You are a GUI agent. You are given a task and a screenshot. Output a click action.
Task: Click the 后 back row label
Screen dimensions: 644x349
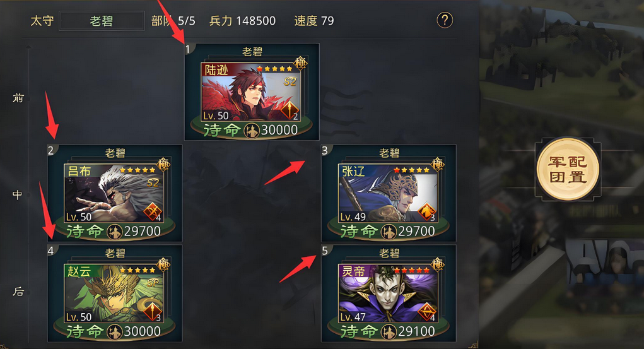(x=18, y=292)
